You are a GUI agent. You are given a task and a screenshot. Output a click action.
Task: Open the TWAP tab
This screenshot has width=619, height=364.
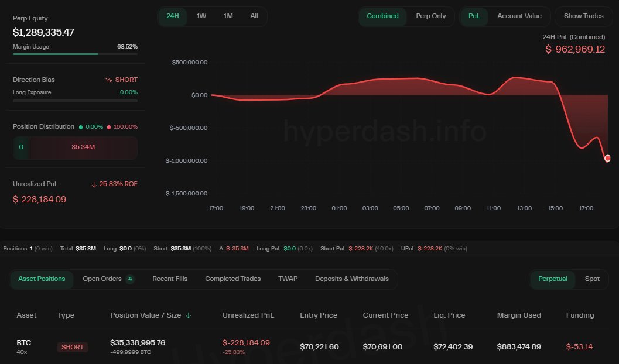tap(288, 279)
